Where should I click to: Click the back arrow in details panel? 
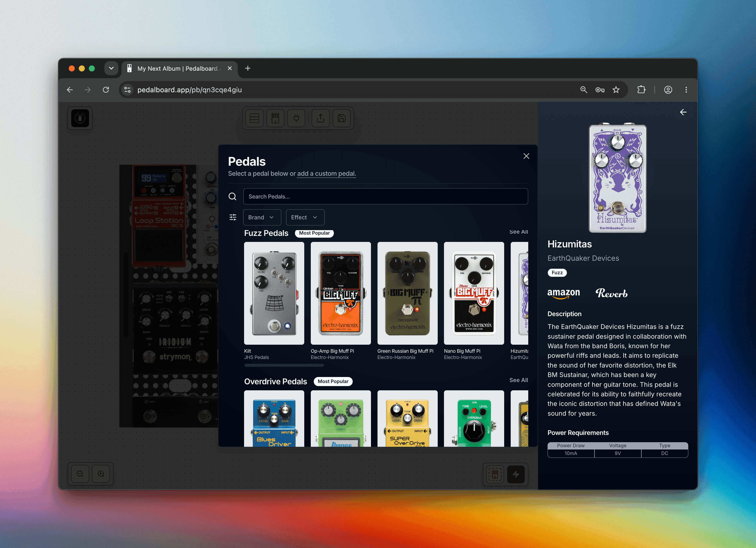tap(683, 112)
